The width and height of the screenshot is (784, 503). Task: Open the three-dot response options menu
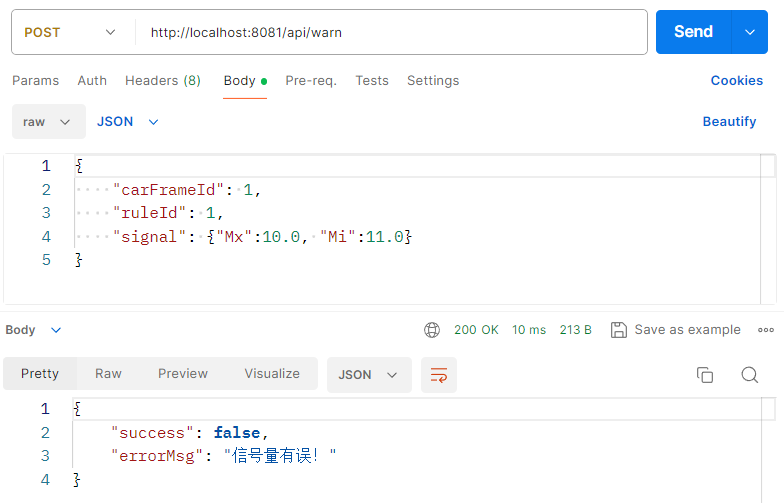pos(766,330)
